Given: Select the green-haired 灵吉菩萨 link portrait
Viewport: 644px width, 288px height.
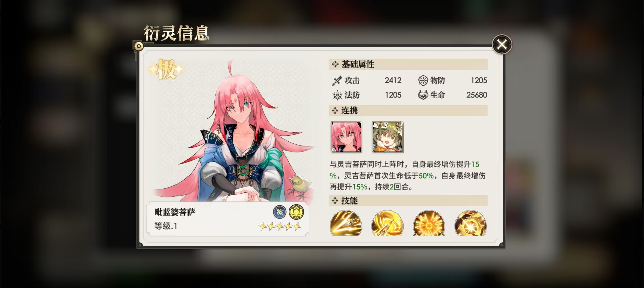Looking at the screenshot, I should point(388,137).
